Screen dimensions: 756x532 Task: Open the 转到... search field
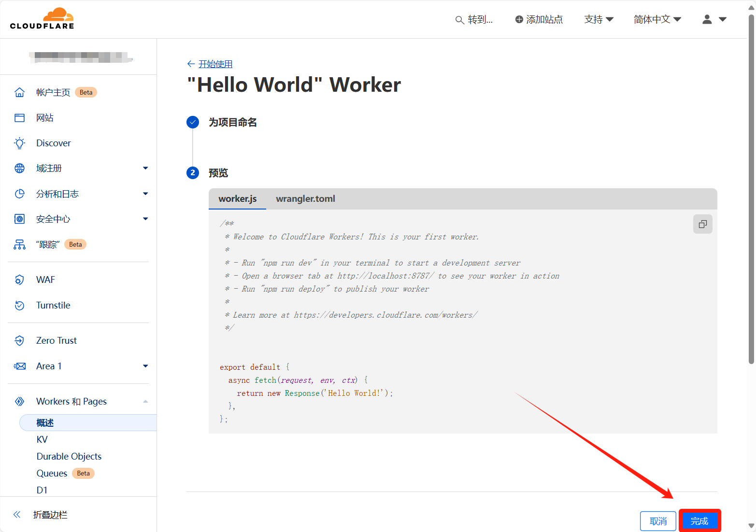[474, 20]
